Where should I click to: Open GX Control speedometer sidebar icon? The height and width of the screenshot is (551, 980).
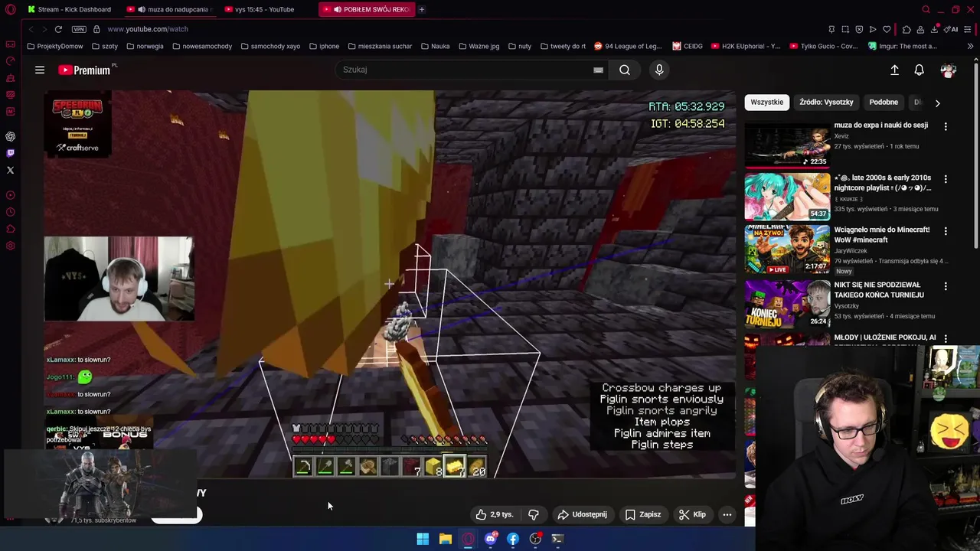10,61
